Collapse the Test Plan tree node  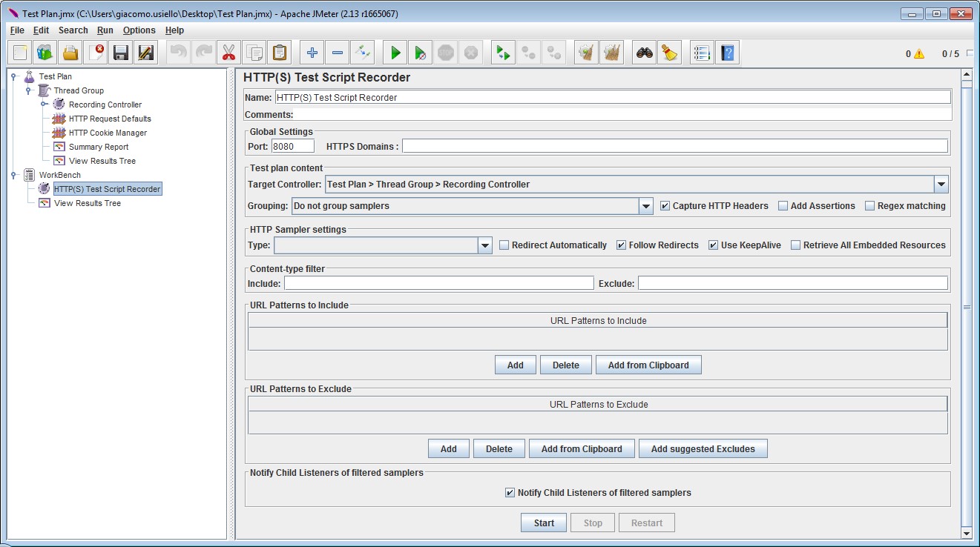point(13,76)
